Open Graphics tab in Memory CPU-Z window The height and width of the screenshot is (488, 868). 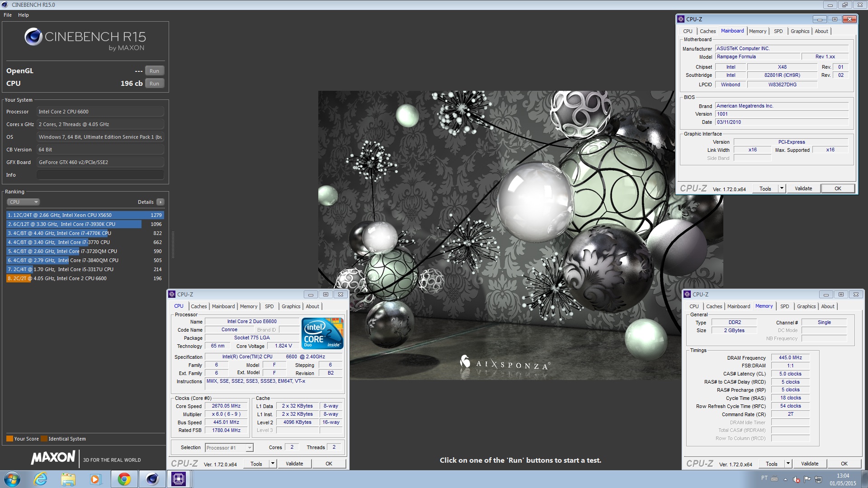tap(807, 306)
